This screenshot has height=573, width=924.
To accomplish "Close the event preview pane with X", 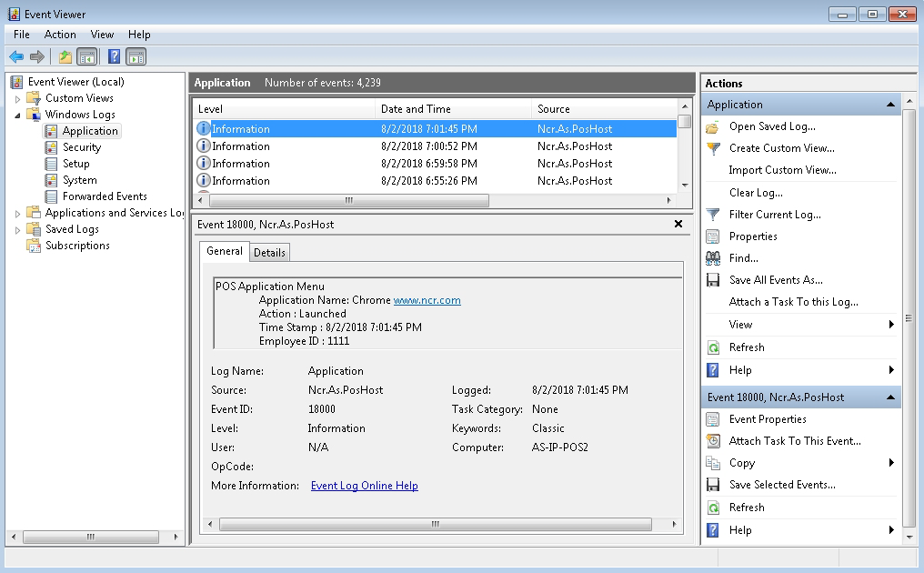I will pyautogui.click(x=678, y=224).
